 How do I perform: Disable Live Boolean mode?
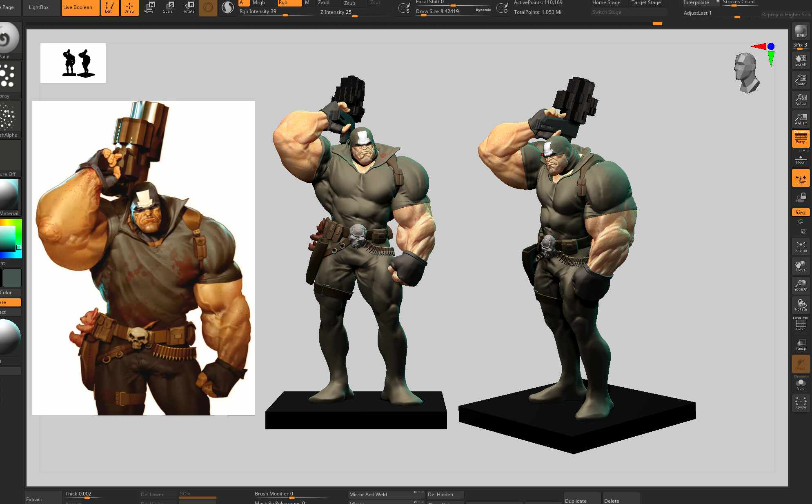click(80, 8)
